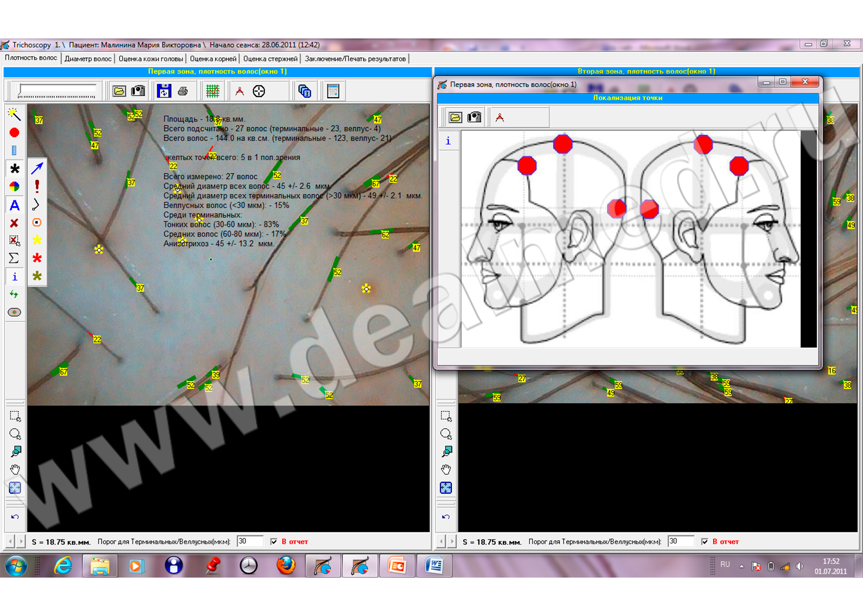Click the red X delete tool
The width and height of the screenshot is (863, 616).
pos(14,223)
